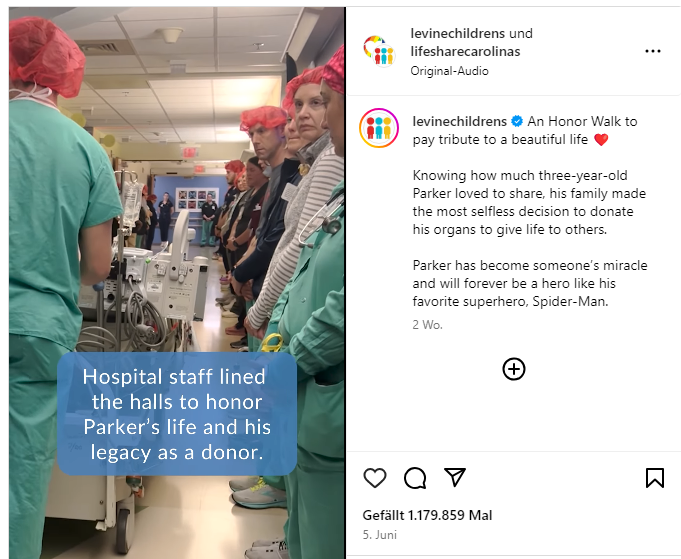Viewport: 681px width, 559px height.
Task: Open the three-dot more options menu
Action: 653,51
